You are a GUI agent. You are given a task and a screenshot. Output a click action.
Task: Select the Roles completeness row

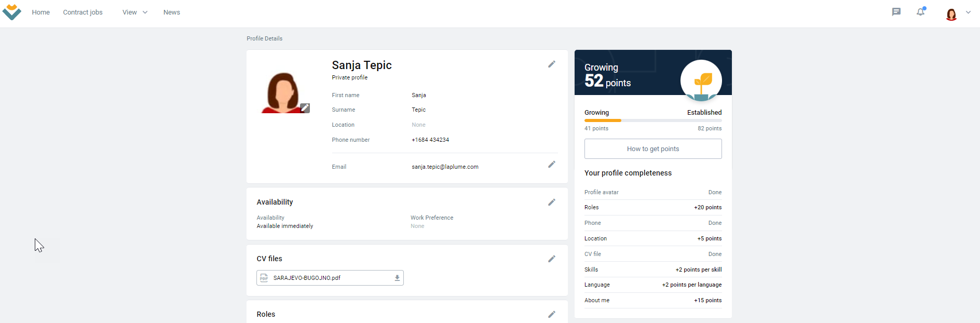[x=653, y=208]
